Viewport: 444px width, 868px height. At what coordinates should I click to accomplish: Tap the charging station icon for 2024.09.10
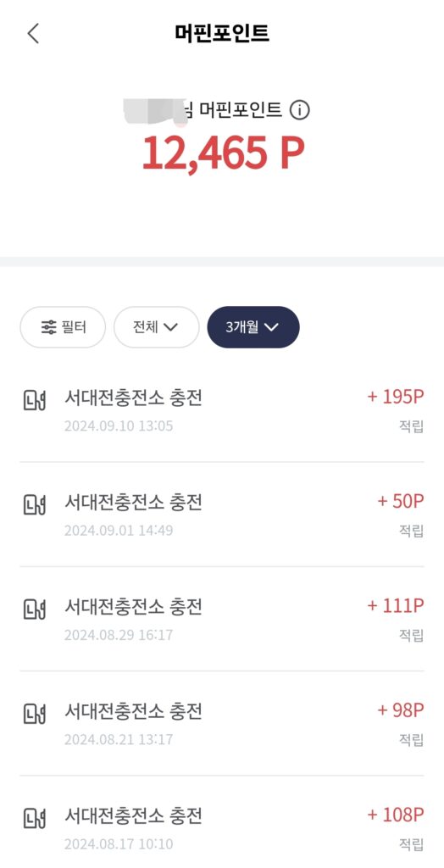point(34,400)
